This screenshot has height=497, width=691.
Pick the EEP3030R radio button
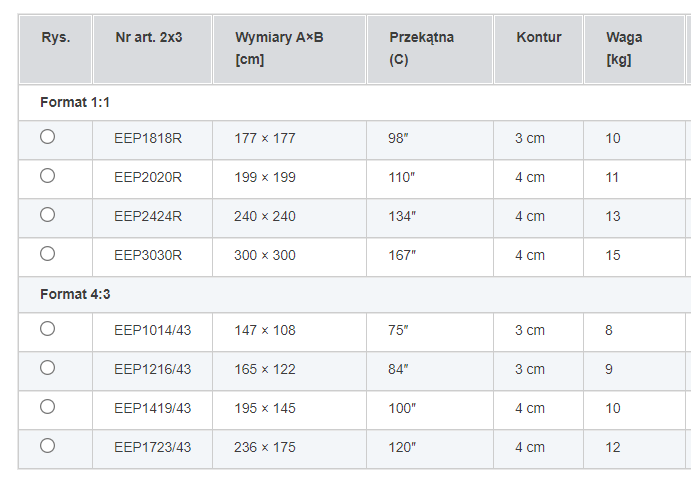click(x=47, y=254)
